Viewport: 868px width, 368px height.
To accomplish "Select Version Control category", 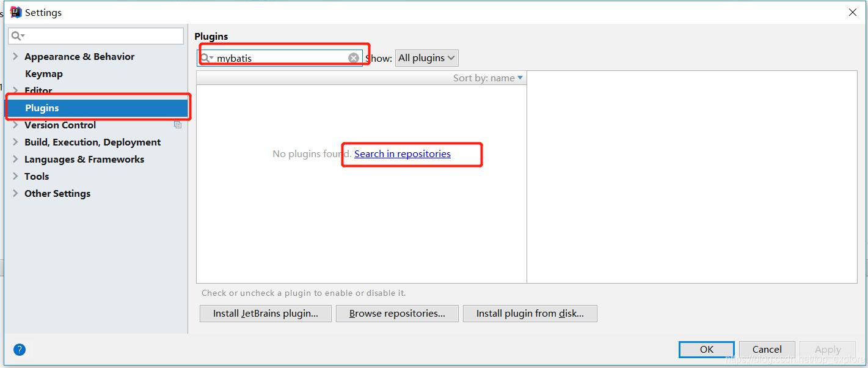I will point(60,125).
